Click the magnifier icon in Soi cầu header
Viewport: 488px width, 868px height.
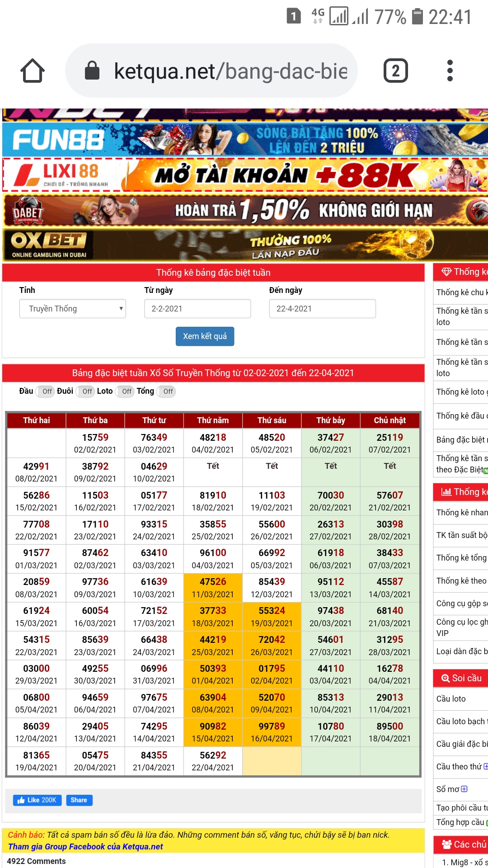point(445,678)
